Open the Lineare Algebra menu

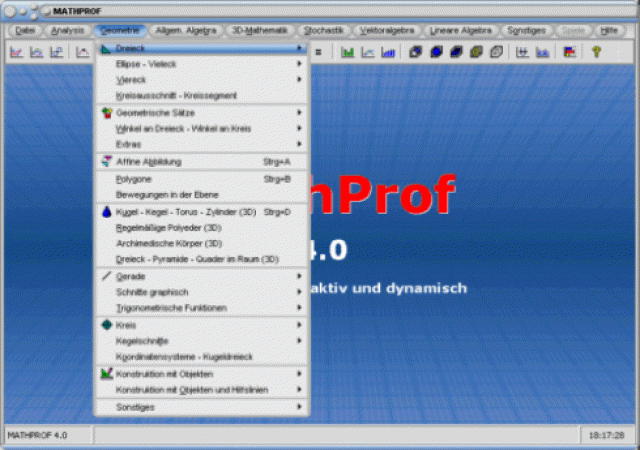coord(461,30)
